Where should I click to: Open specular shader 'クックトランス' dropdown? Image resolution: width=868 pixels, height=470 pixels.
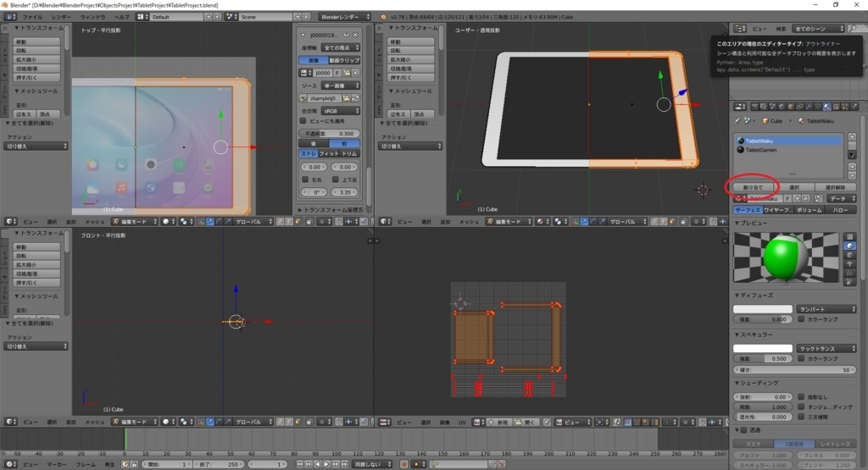tap(827, 348)
